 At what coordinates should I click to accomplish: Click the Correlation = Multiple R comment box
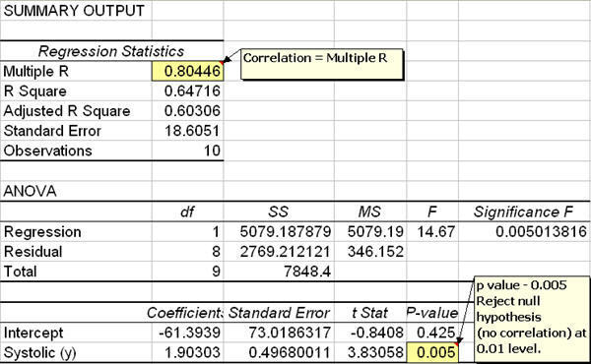pos(322,64)
